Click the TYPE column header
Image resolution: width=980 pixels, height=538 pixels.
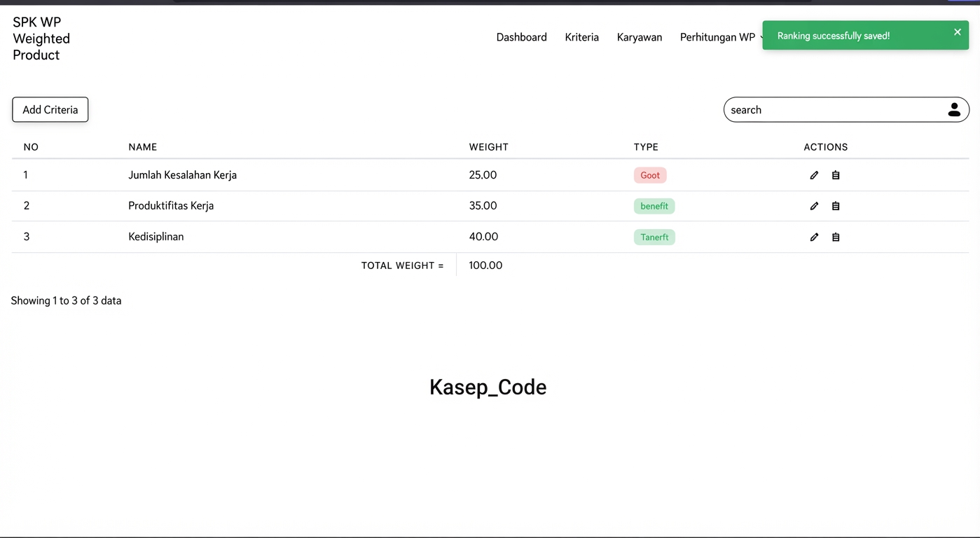[x=646, y=147]
